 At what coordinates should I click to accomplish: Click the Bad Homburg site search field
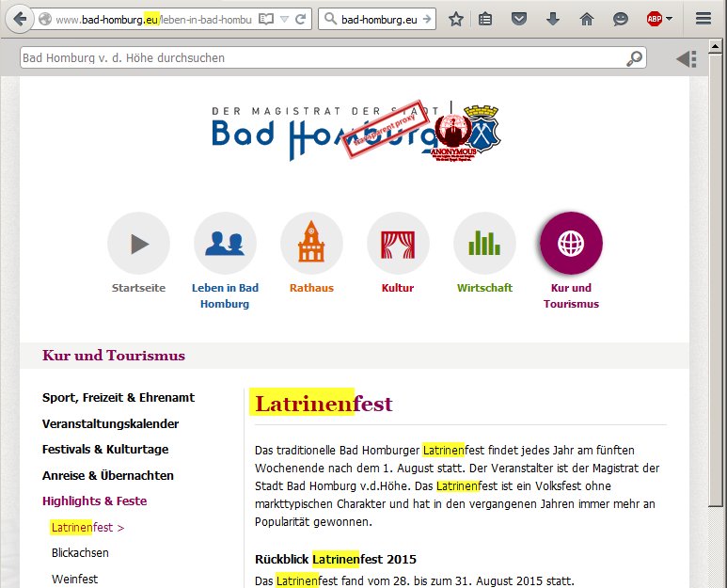[x=320, y=58]
